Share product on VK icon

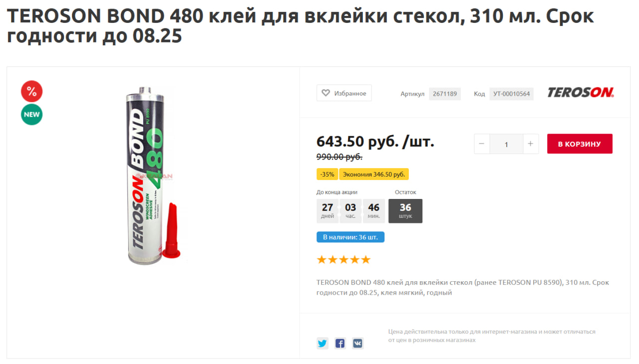tap(357, 343)
